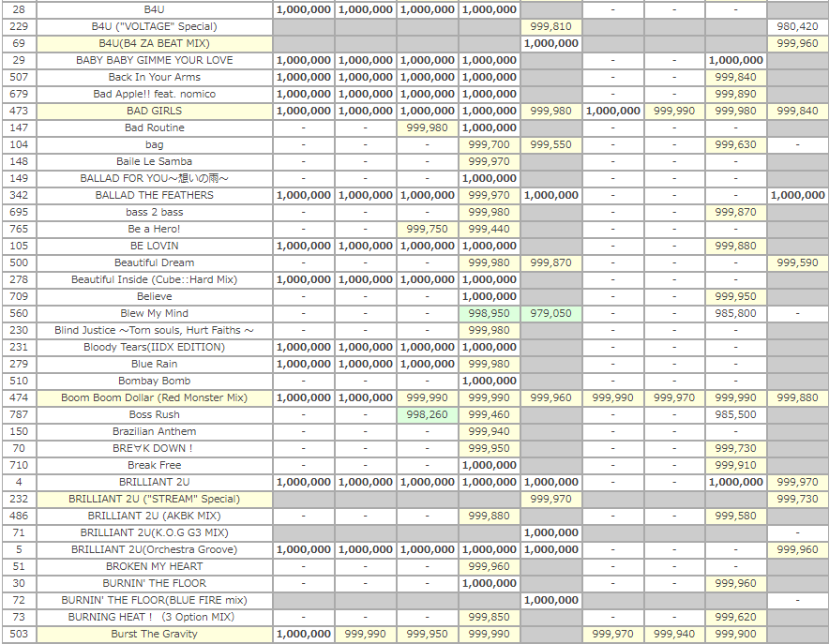Click score 985,500 in Boss Rush row
829x644 pixels.
[735, 414]
